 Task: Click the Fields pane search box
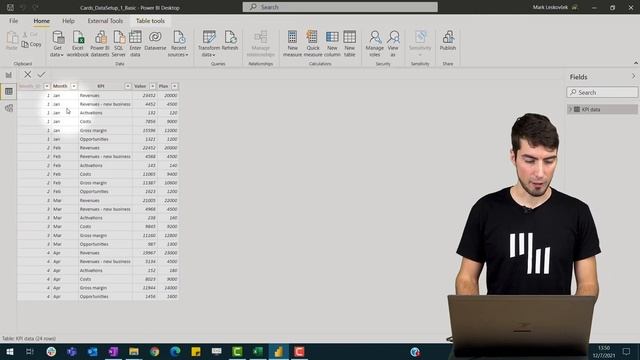(x=602, y=92)
